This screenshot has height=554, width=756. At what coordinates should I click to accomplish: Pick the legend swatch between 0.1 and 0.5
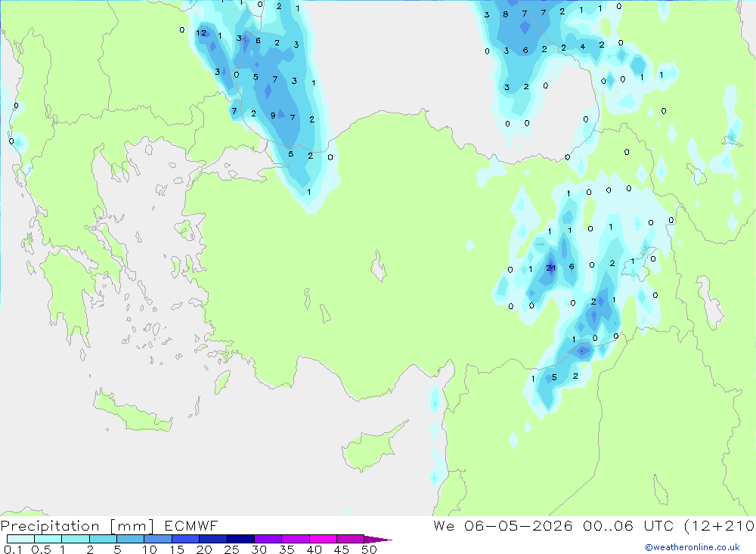click(x=20, y=539)
